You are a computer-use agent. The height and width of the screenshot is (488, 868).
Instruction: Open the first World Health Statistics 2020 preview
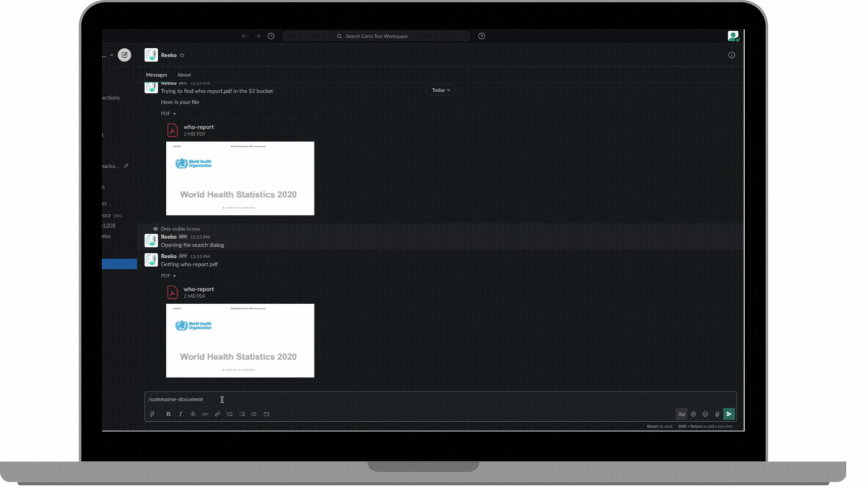point(240,178)
